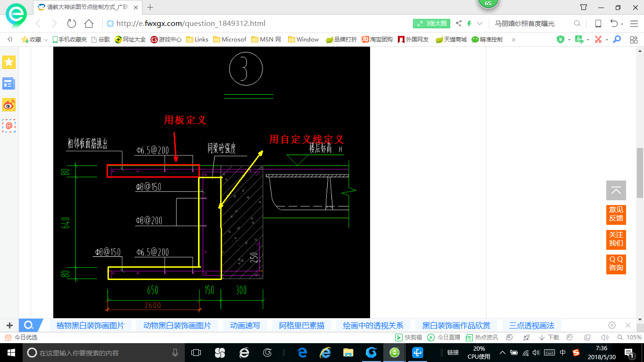Image resolution: width=644 pixels, height=362 pixels.
Task: Click the page vertical scrollbar thumb
Action: [640, 173]
